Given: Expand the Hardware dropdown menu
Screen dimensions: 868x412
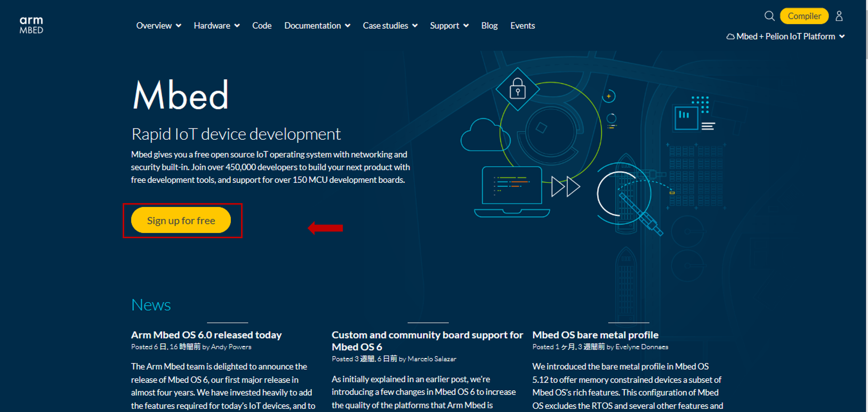Looking at the screenshot, I should [216, 26].
